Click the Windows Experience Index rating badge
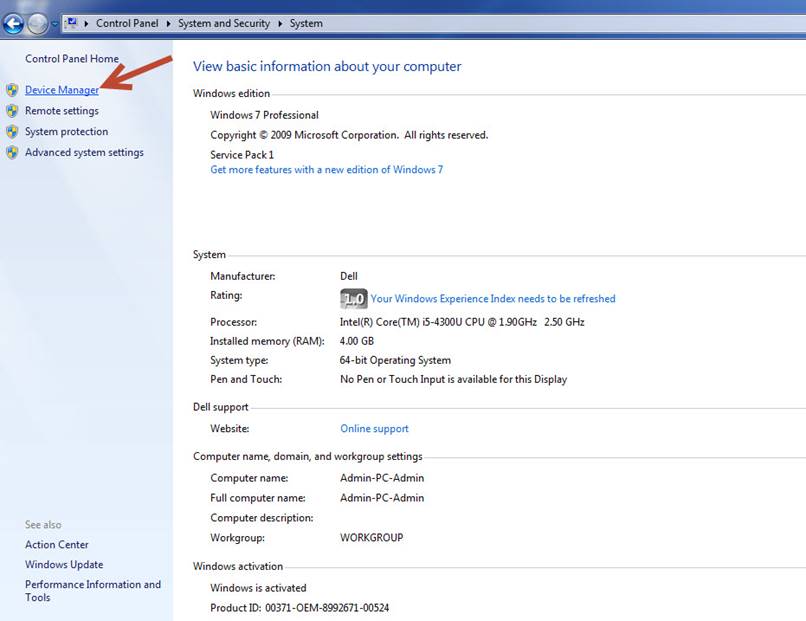The image size is (806, 621). pyautogui.click(x=353, y=299)
